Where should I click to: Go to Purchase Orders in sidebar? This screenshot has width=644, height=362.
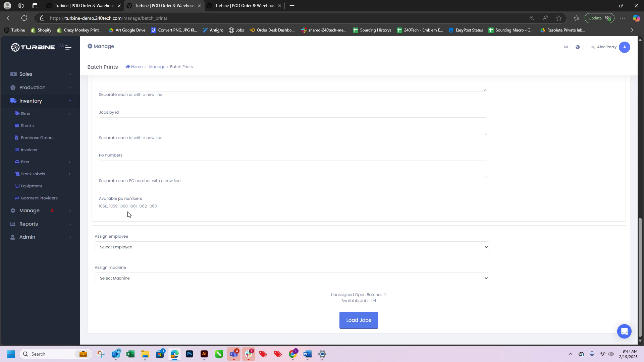click(37, 138)
